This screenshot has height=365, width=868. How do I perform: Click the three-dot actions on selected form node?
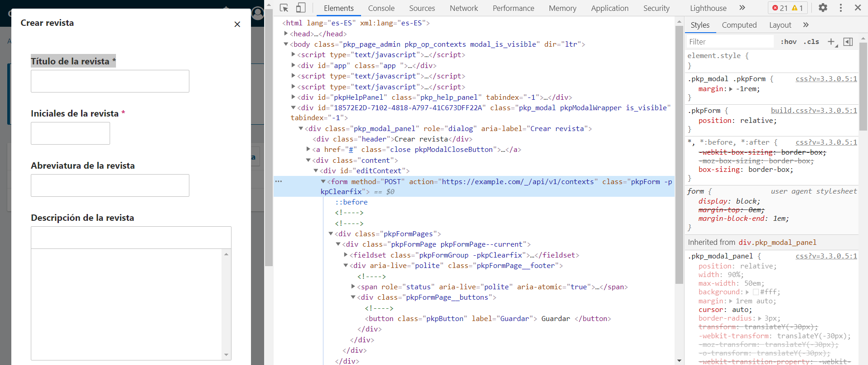279,181
